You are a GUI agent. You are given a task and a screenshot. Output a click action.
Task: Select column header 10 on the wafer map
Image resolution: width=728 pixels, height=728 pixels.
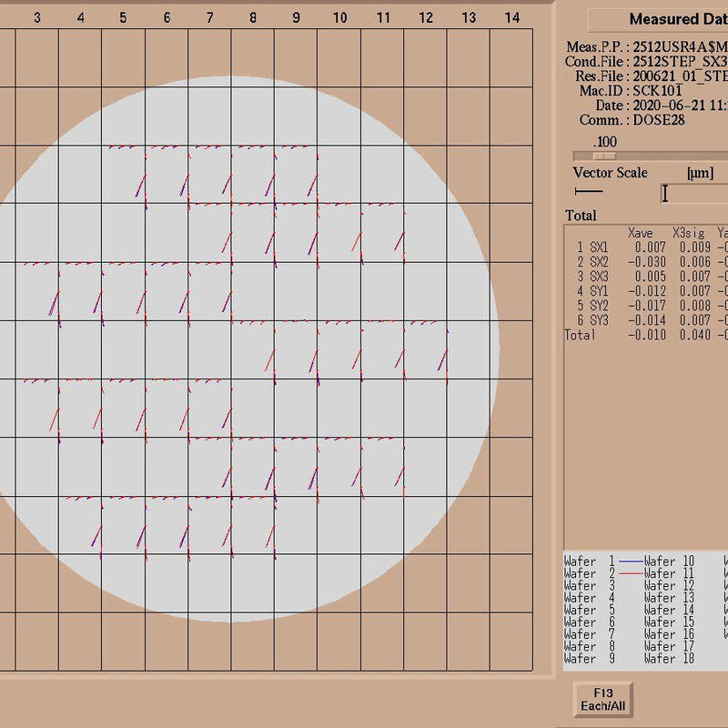tap(339, 17)
